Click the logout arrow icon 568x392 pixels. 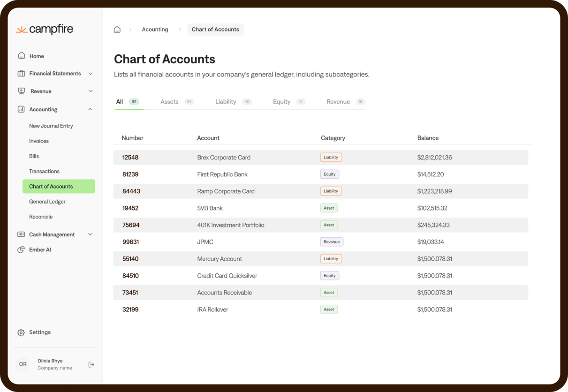91,364
